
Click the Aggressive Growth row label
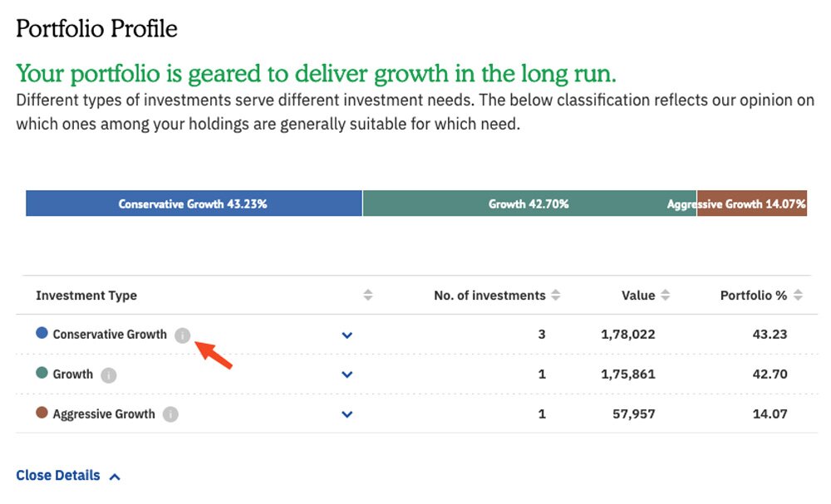point(104,414)
